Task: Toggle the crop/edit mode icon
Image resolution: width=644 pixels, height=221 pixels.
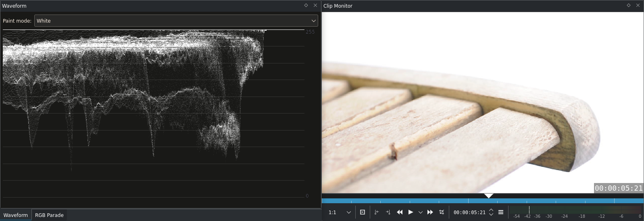Action: (442, 212)
